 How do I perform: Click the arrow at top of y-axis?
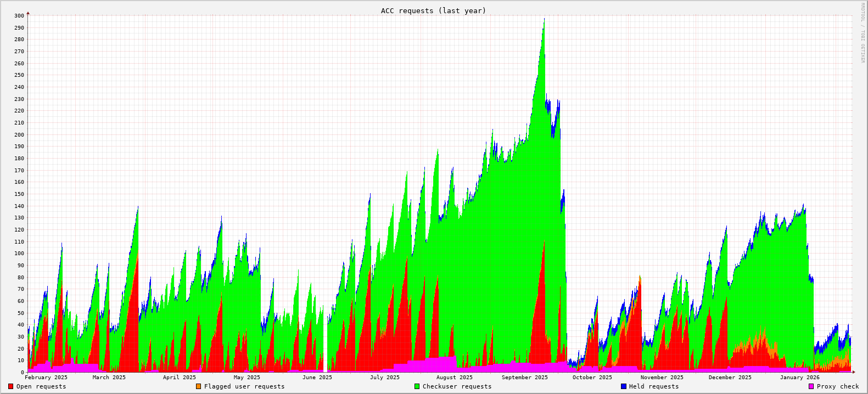(28, 13)
